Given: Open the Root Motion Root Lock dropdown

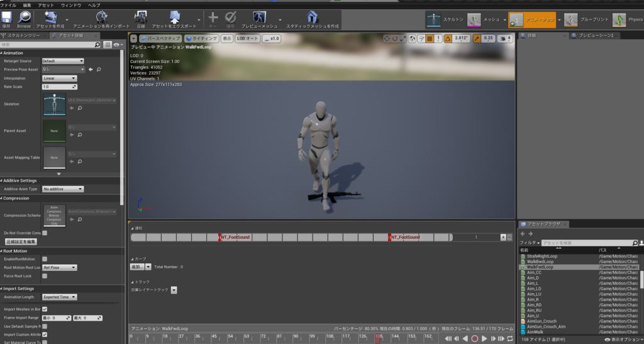Looking at the screenshot, I should pyautogui.click(x=60, y=267).
